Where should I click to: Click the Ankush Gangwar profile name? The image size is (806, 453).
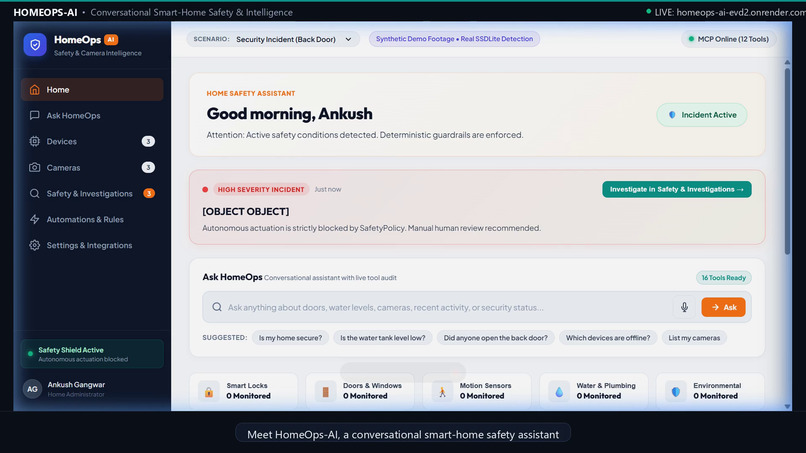pyautogui.click(x=76, y=385)
